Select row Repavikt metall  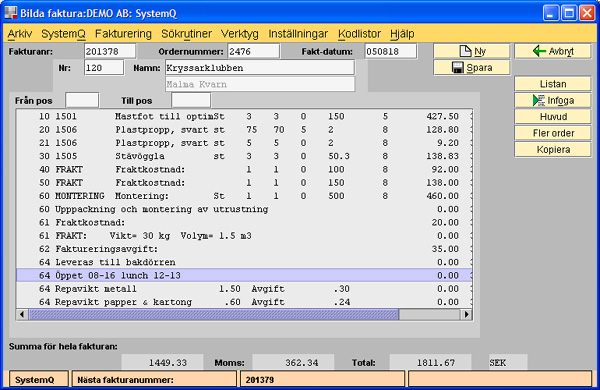point(244,289)
